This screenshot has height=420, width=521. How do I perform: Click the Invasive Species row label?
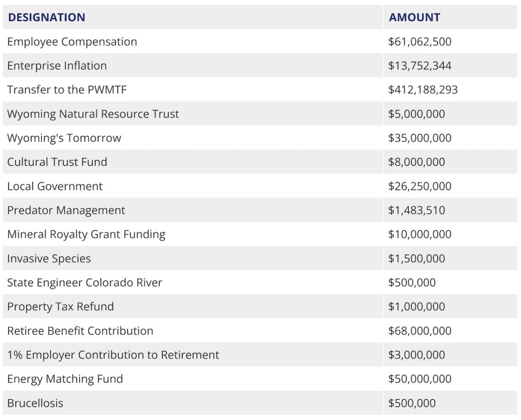point(49,259)
